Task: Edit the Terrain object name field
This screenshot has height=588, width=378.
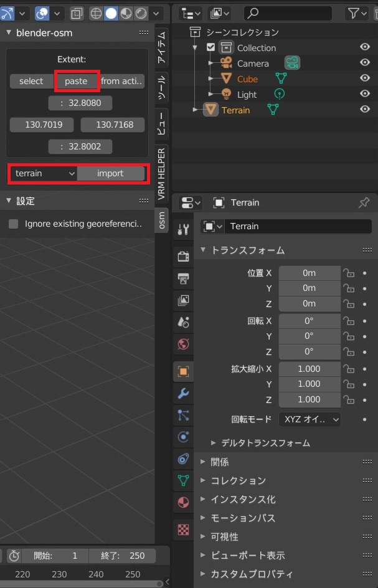Action: click(x=298, y=227)
